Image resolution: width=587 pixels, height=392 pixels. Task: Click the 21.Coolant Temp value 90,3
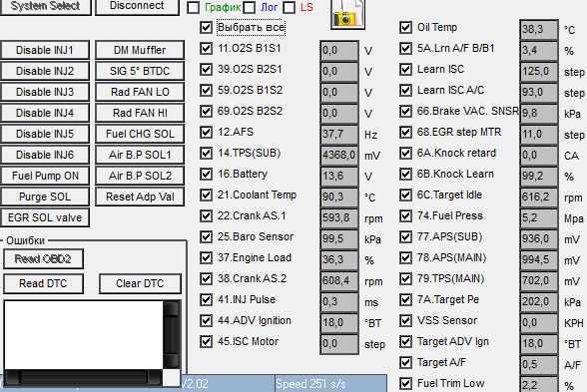coord(339,196)
